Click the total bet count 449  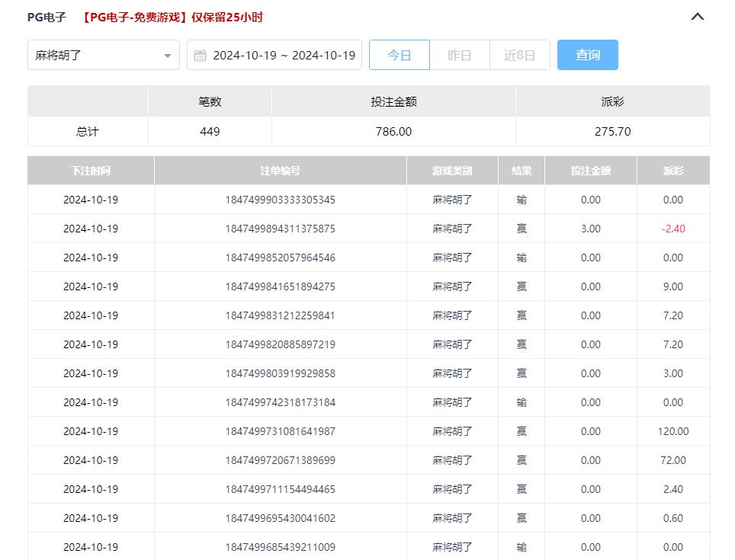[x=210, y=131]
